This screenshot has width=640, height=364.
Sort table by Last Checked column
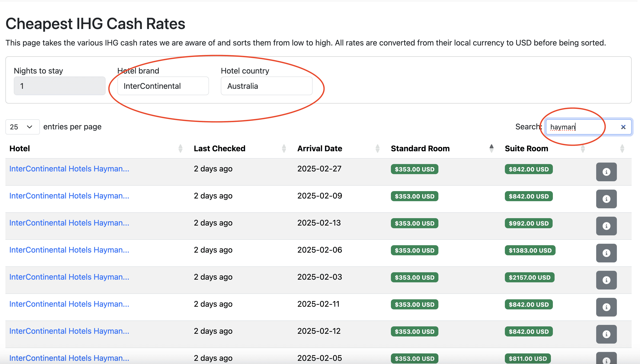284,149
